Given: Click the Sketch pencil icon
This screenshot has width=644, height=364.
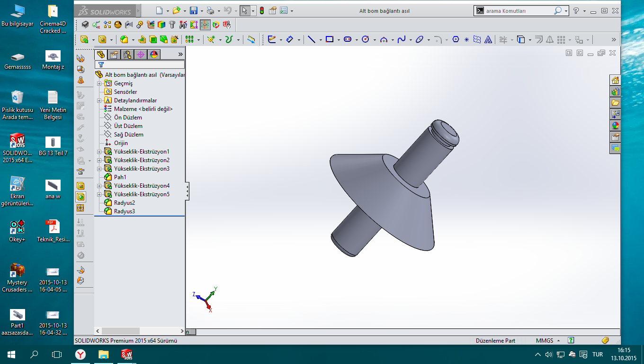Looking at the screenshot, I should click(x=272, y=40).
